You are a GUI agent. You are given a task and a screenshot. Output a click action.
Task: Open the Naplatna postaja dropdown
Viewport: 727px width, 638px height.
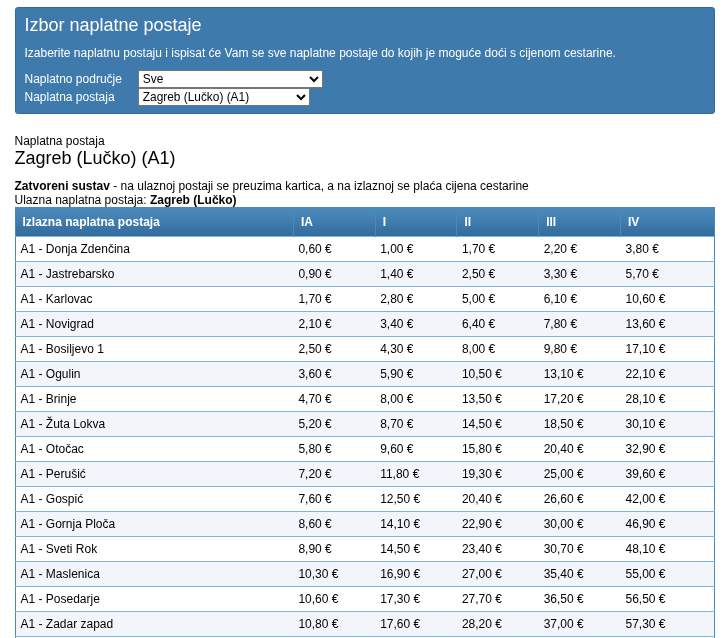[224, 97]
